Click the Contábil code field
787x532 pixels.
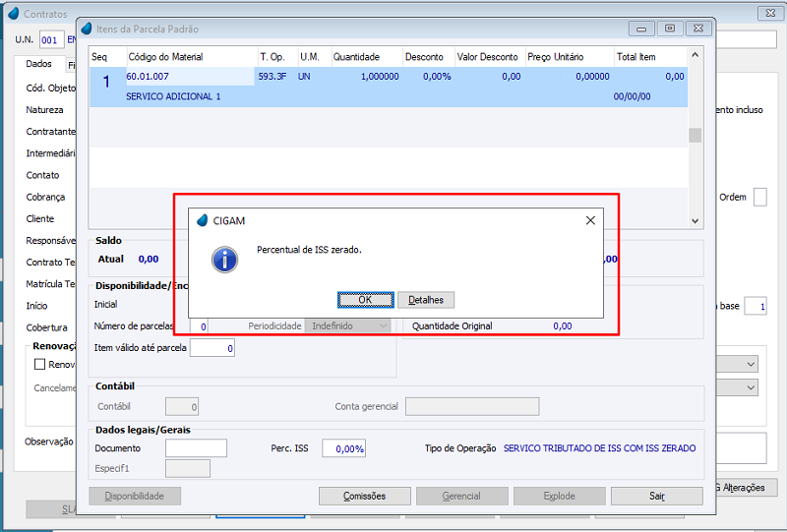182,407
